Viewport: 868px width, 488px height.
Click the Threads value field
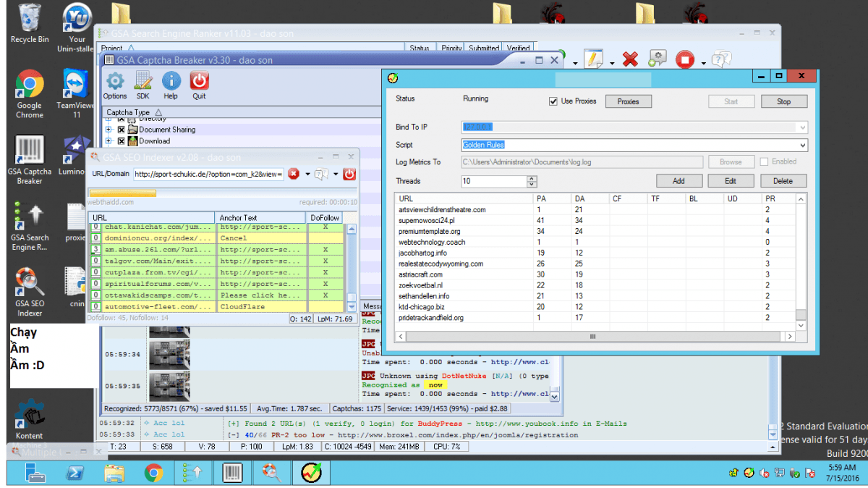[494, 181]
